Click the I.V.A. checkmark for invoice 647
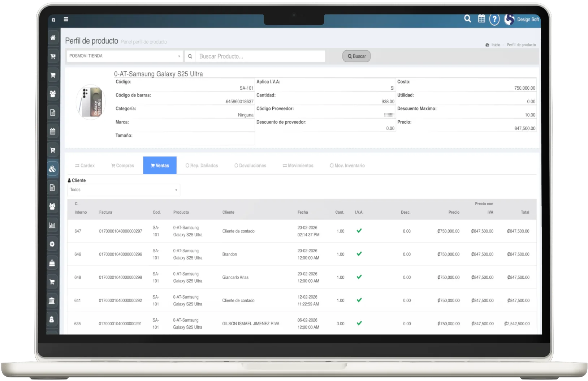588x381 pixels. click(x=359, y=231)
